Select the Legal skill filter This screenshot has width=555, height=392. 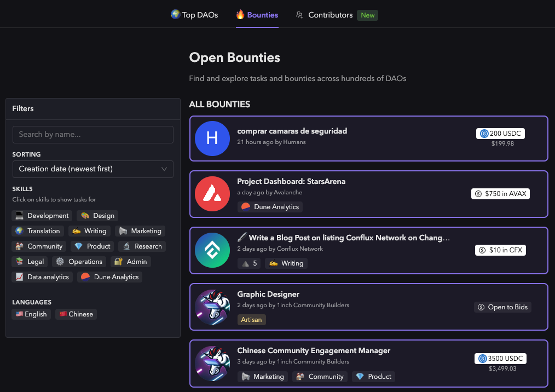coord(30,262)
